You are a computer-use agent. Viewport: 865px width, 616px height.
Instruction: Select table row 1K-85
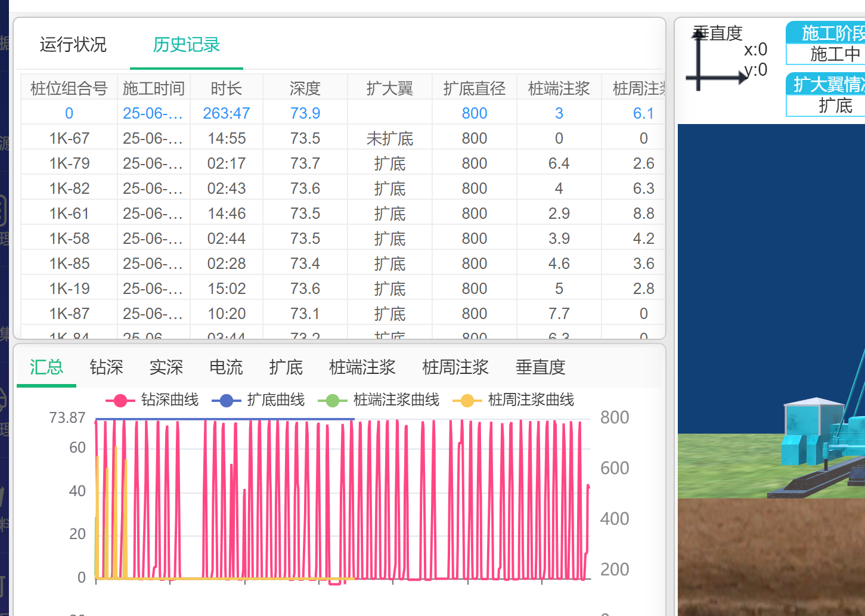pos(69,264)
